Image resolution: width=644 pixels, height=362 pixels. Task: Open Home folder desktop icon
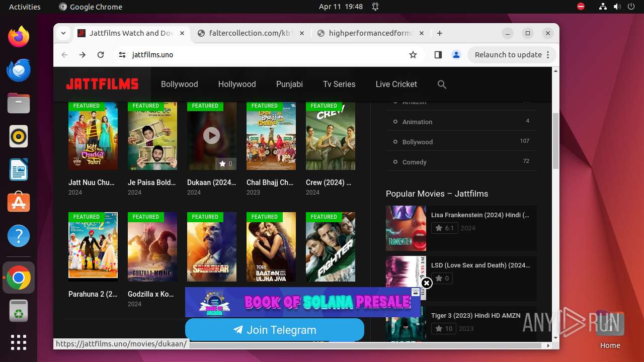pyautogui.click(x=610, y=329)
